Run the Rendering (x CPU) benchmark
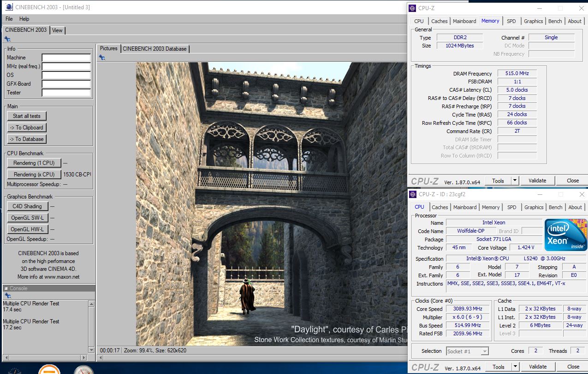 coord(34,175)
